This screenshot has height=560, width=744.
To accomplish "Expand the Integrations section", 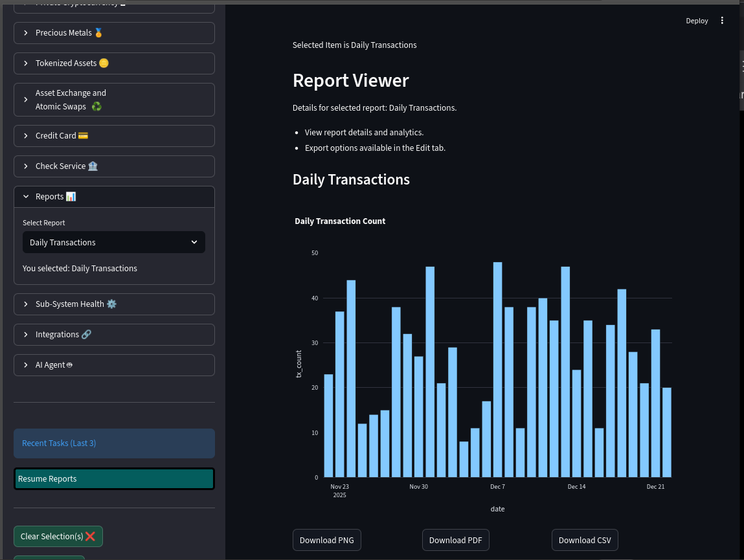I will [x=114, y=335].
